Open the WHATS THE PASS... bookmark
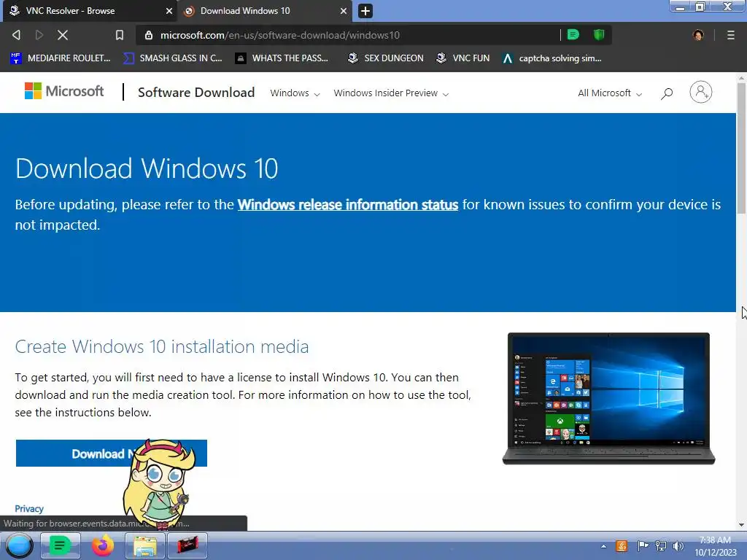The image size is (747, 560). point(282,58)
